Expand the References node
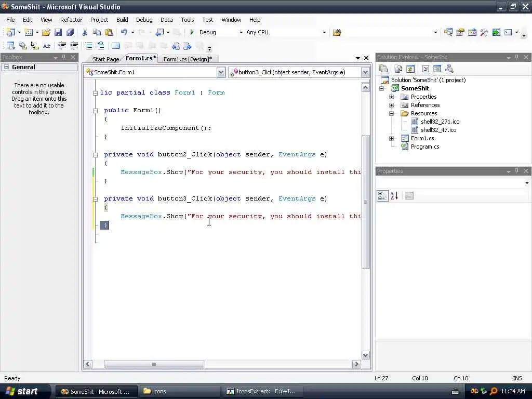The image size is (532, 399). tap(392, 105)
